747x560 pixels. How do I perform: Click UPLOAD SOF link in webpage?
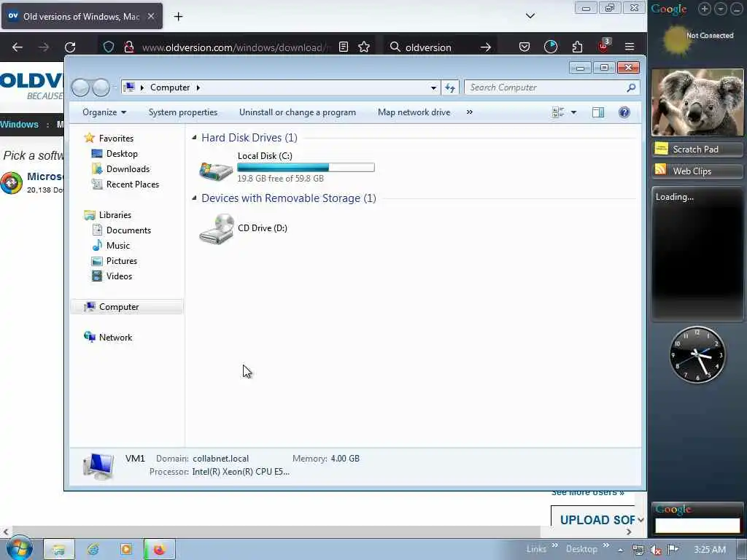[x=597, y=520]
